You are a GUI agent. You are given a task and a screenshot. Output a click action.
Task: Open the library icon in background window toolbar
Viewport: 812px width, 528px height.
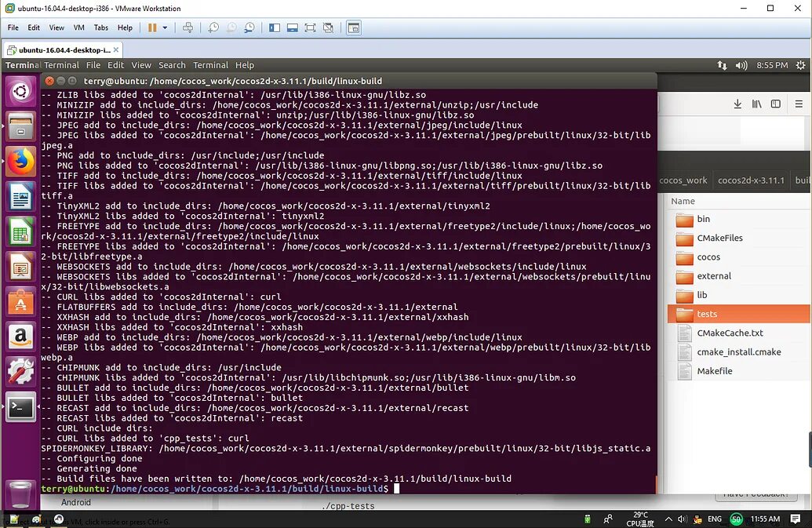click(756, 104)
